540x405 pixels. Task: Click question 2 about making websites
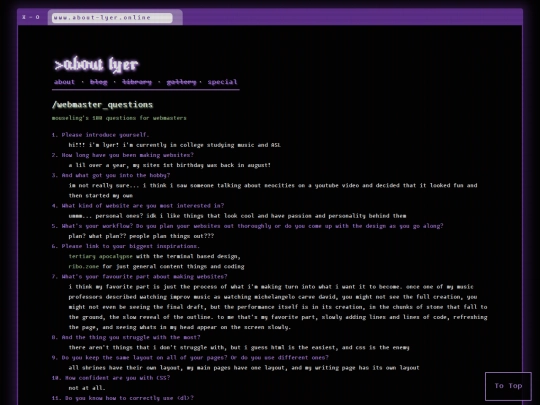click(x=123, y=155)
